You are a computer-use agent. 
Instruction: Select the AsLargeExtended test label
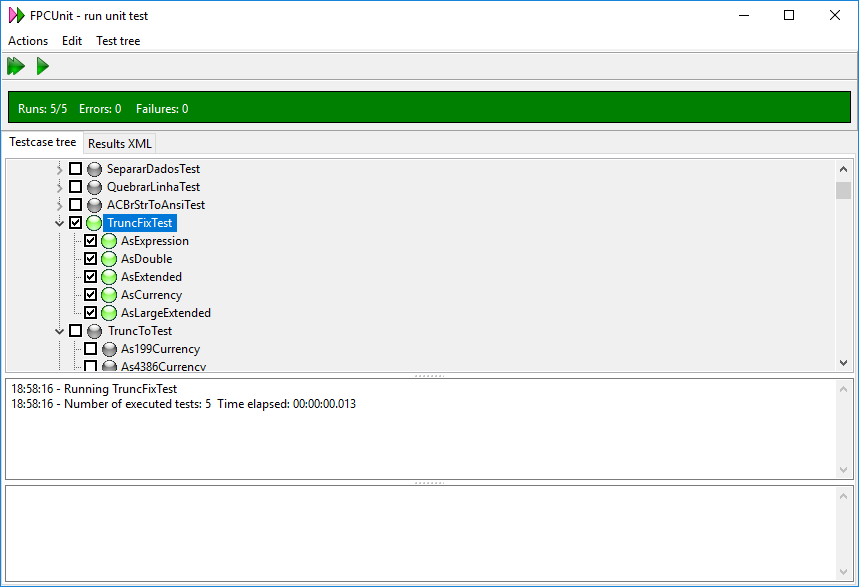[x=166, y=313]
